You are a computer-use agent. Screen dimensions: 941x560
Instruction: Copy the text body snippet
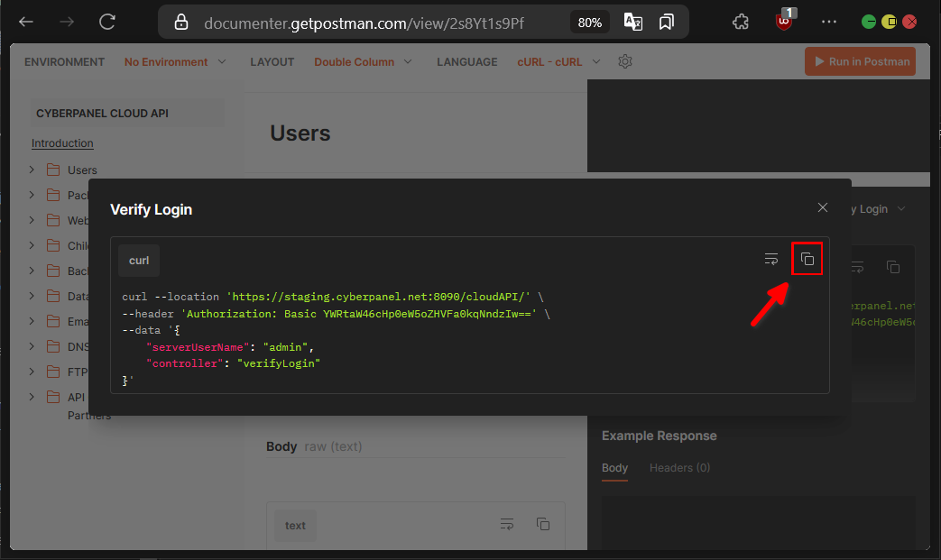pyautogui.click(x=543, y=524)
